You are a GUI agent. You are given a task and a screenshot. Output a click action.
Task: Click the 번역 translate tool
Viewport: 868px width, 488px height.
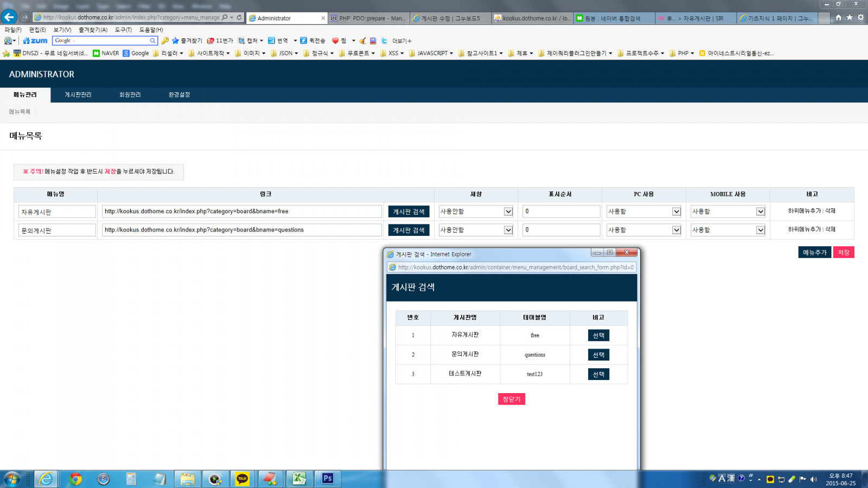[x=278, y=41]
